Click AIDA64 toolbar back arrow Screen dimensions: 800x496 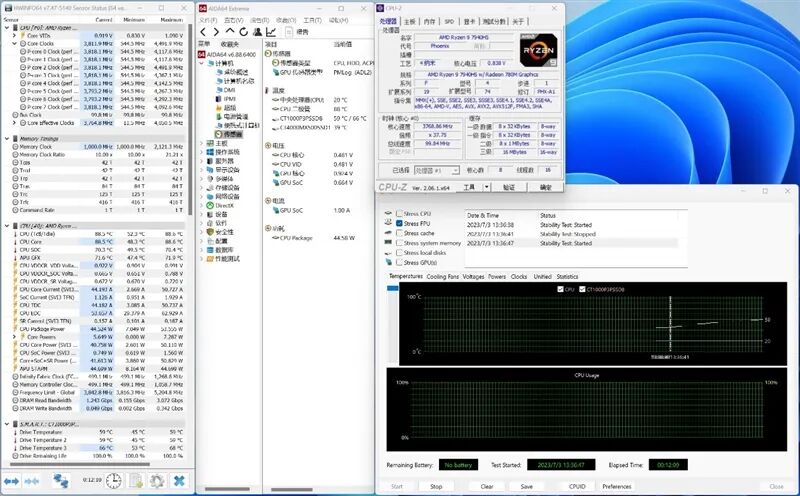tap(203, 32)
